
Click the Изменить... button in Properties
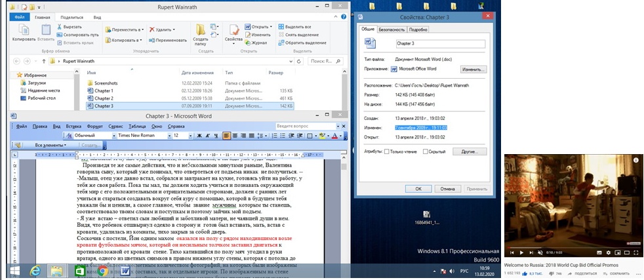click(473, 69)
